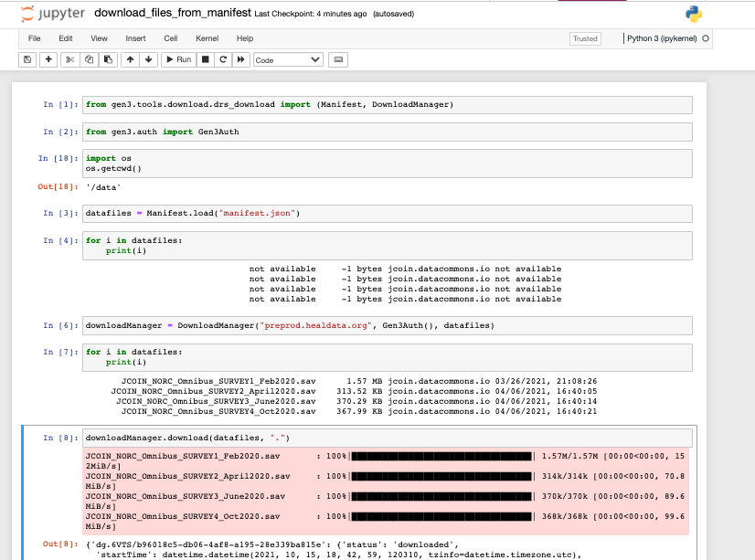Screen dimensions: 755x560
Task: Open the Kernel menu
Action: (x=207, y=38)
